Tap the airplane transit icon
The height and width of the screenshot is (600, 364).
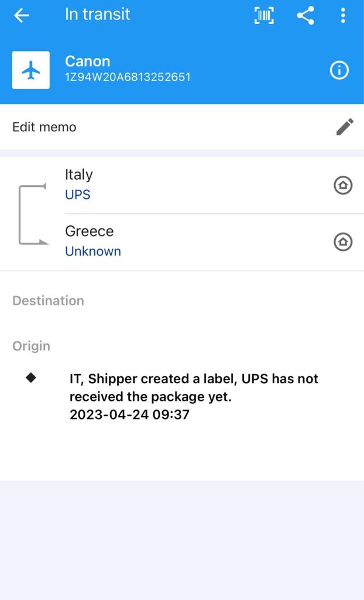pos(30,70)
